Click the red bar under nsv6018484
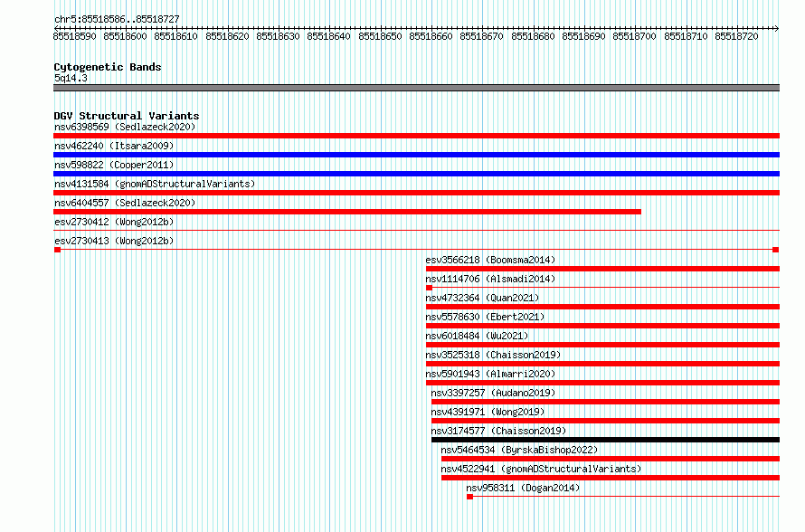This screenshot has width=805, height=532. coord(602,345)
